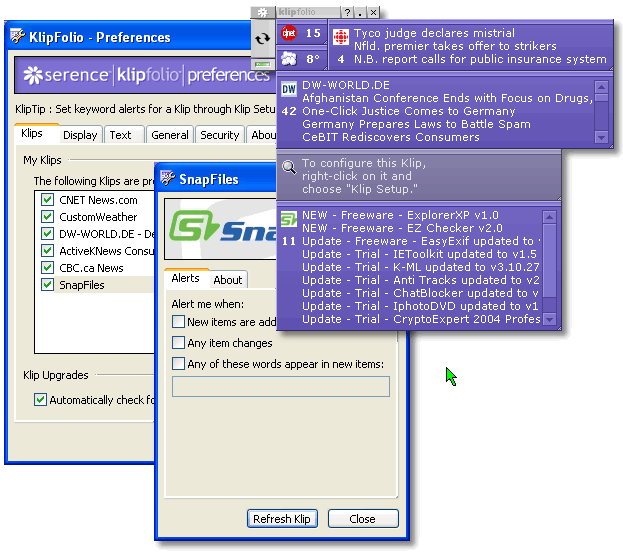Click the magnifying glass Klip icon
This screenshot has width=623, height=552.
[x=289, y=167]
